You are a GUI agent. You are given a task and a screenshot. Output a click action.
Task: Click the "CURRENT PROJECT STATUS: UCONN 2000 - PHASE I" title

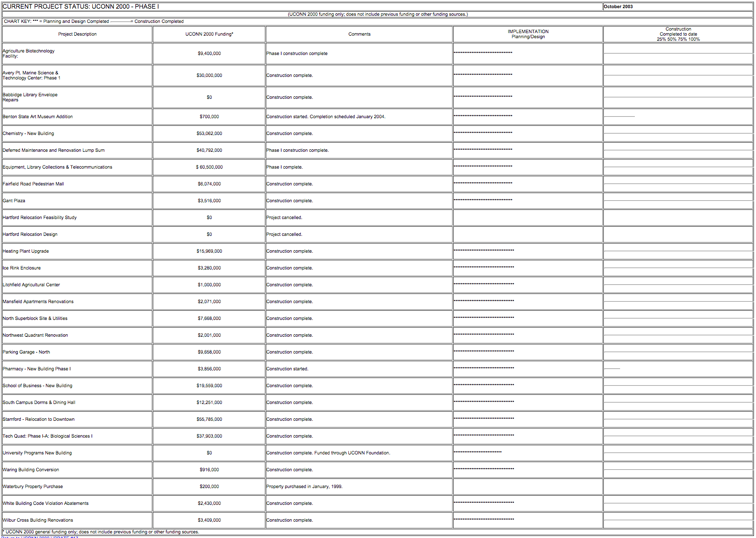click(x=81, y=7)
